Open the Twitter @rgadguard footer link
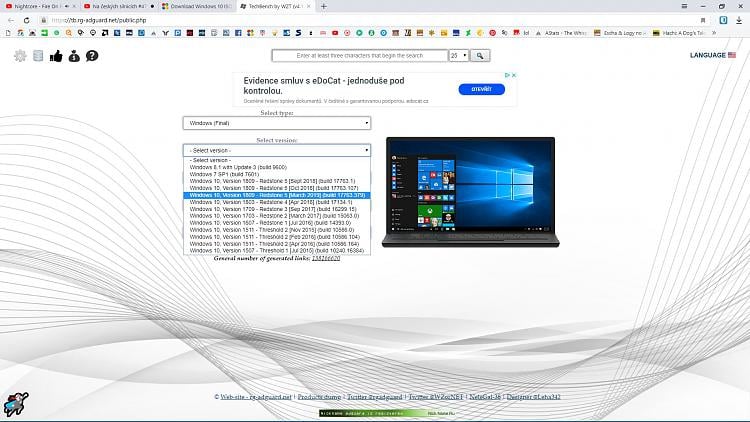 point(375,397)
